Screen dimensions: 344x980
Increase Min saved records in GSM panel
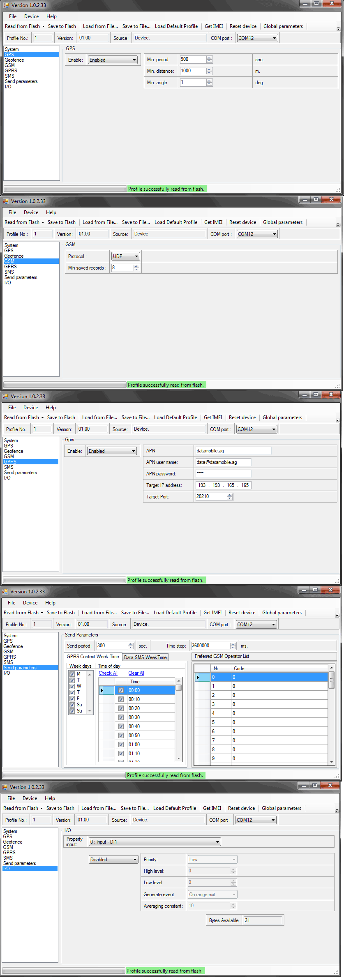(x=136, y=266)
